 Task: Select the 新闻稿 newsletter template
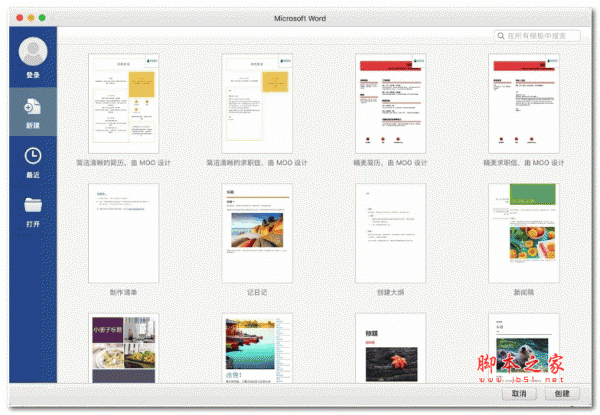pyautogui.click(x=522, y=233)
